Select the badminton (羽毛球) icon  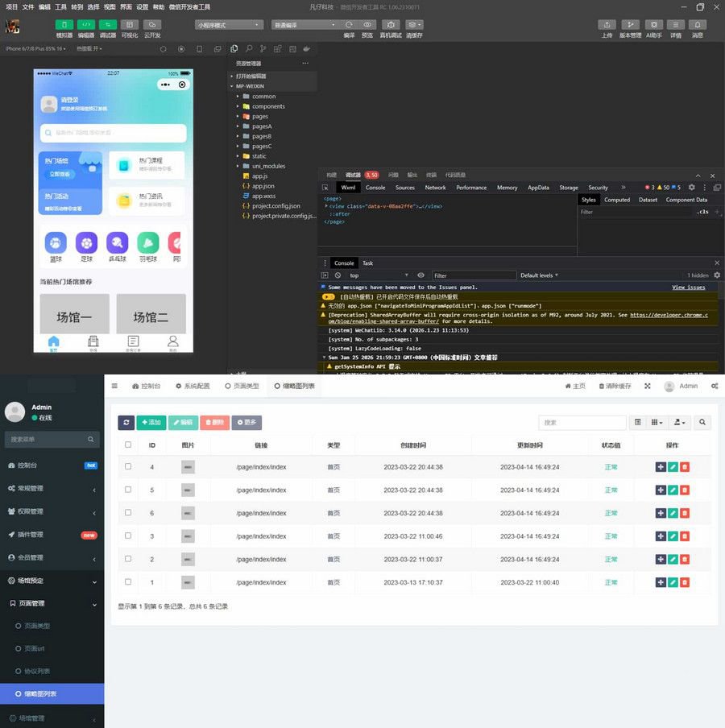click(x=147, y=242)
